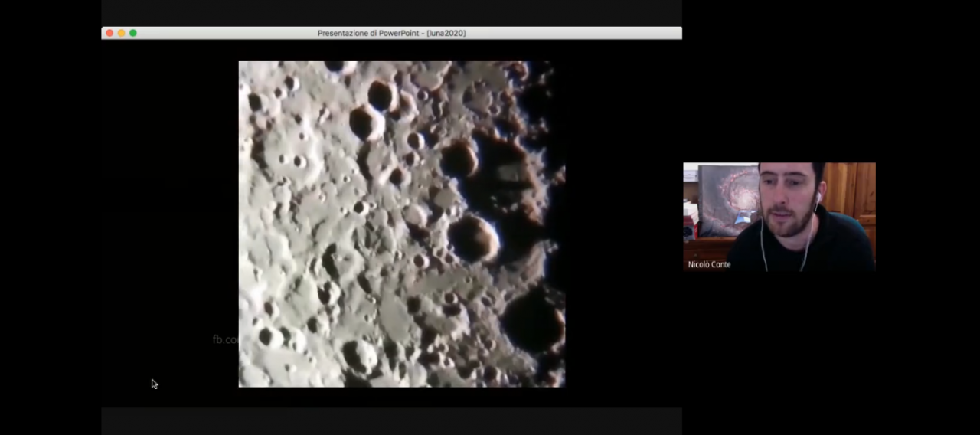Click the 'Nicolò Conte' name label
The width and height of the screenshot is (980, 435).
[x=709, y=264]
